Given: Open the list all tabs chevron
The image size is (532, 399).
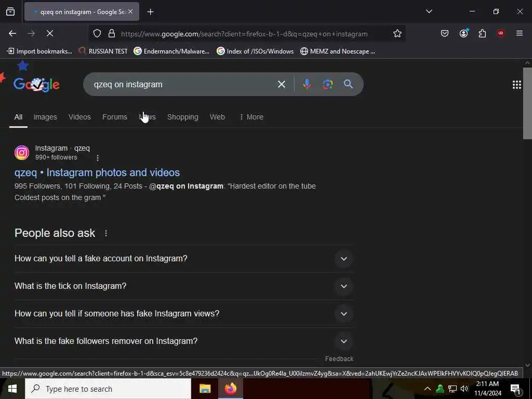Looking at the screenshot, I should point(429,11).
